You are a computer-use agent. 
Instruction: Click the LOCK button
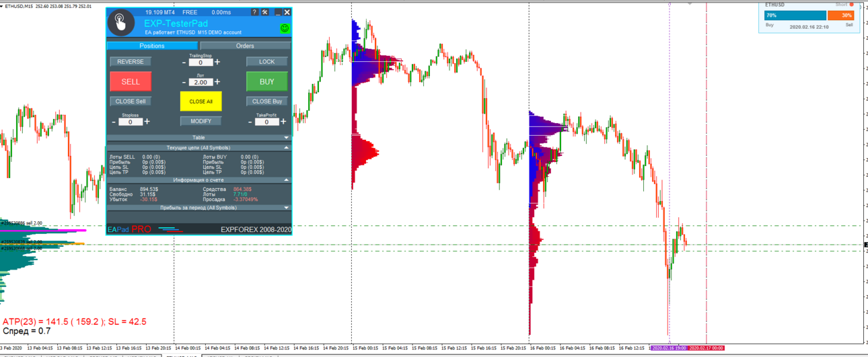(x=267, y=61)
